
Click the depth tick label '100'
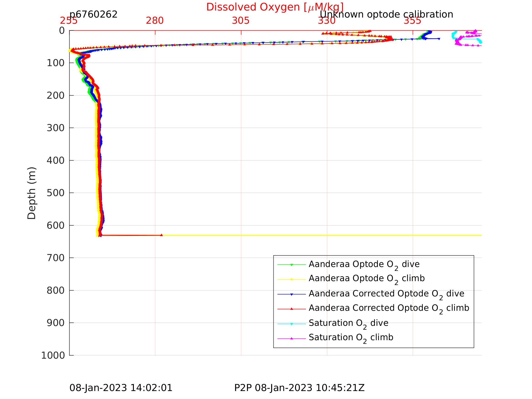[x=56, y=63]
